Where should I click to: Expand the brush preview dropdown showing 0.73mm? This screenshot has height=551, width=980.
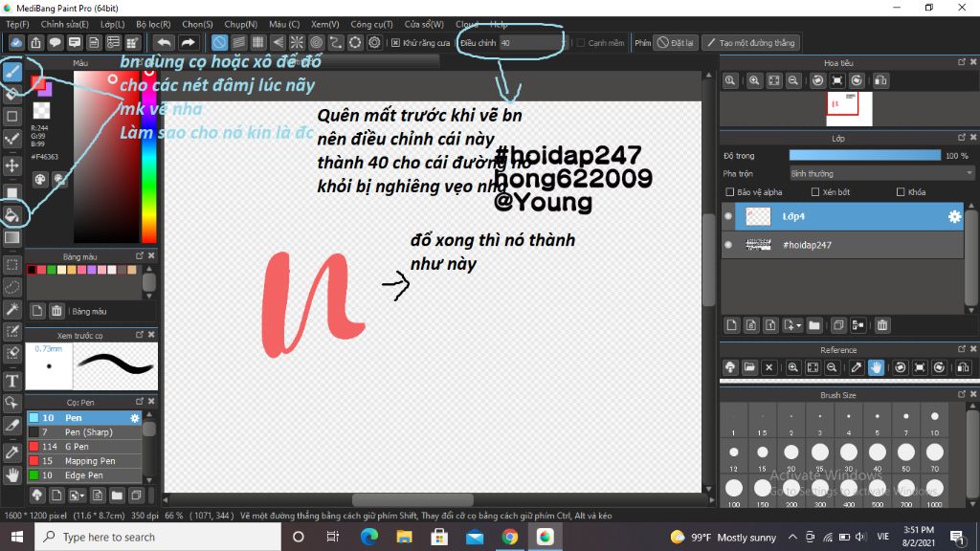[x=48, y=350]
